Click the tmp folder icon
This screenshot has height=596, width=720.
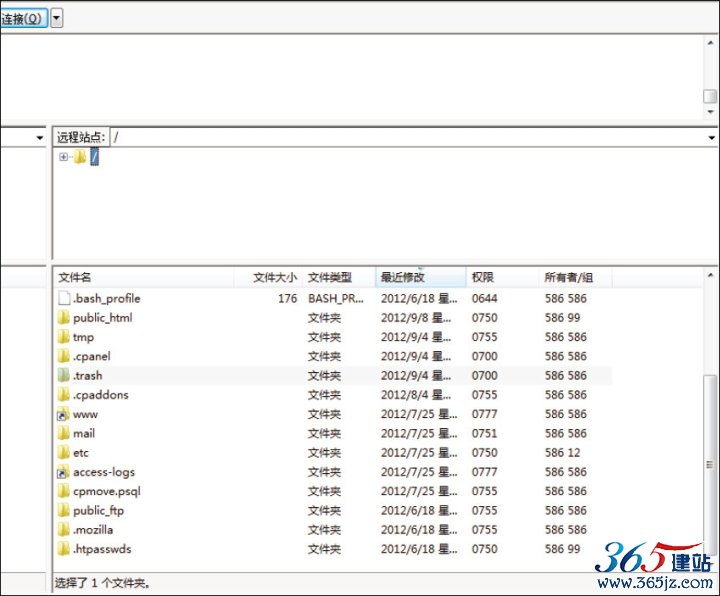coord(64,337)
